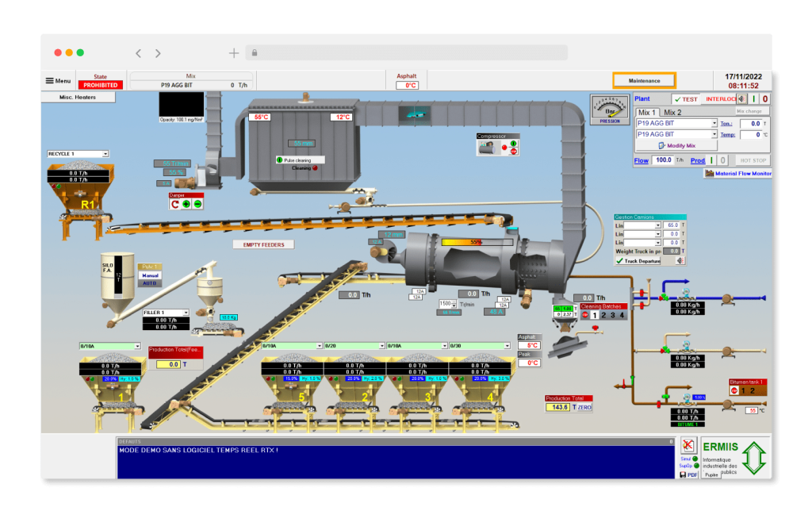The height and width of the screenshot is (511, 812).
Task: Open the first P19 AGG BIT dropdown
Action: [714, 124]
